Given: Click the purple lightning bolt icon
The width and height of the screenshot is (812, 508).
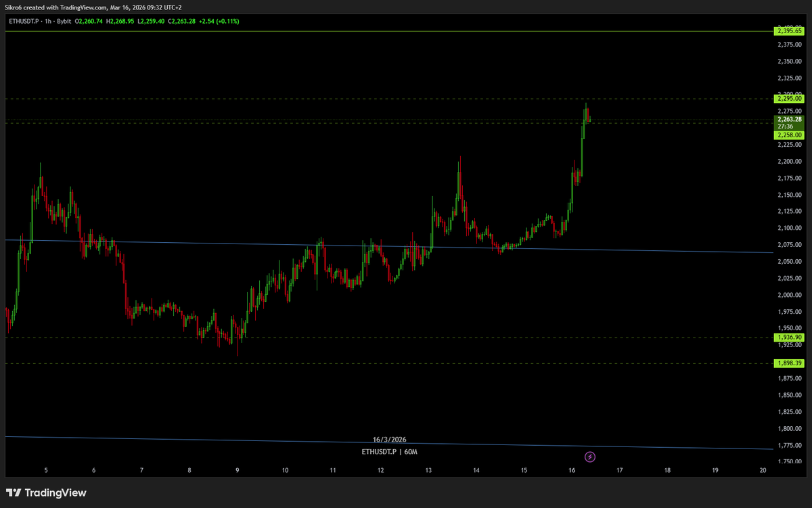Looking at the screenshot, I should point(590,457).
